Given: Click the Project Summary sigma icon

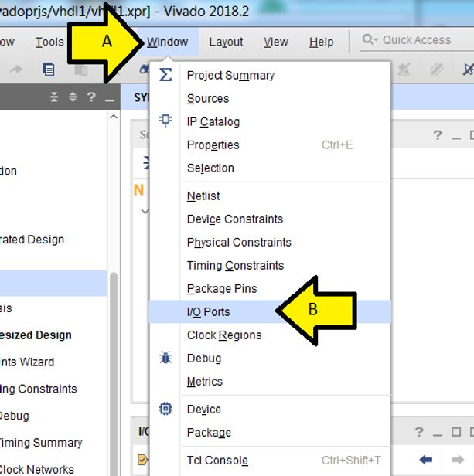Looking at the screenshot, I should click(165, 75).
